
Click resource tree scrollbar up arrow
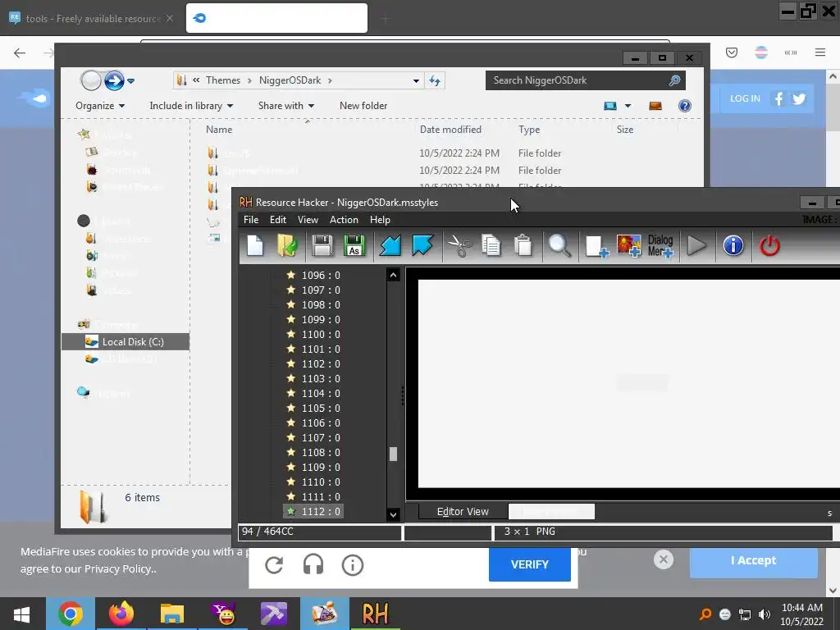pyautogui.click(x=393, y=276)
